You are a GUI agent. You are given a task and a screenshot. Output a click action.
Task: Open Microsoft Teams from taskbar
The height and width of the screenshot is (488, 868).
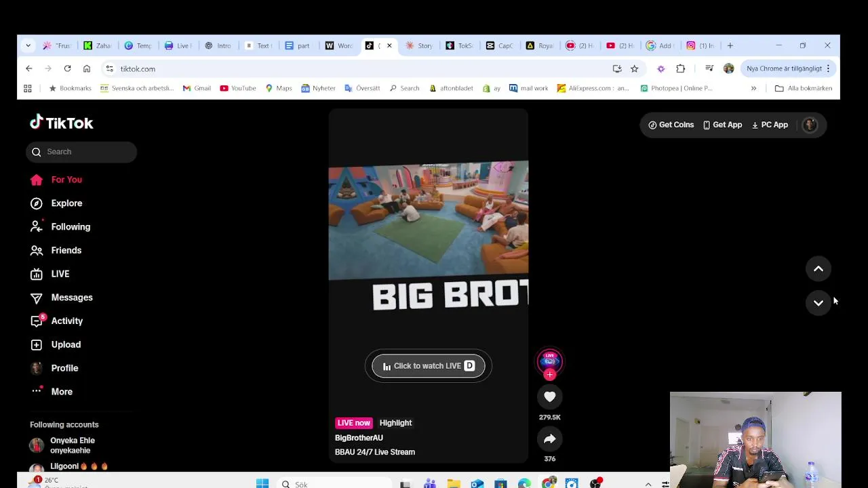[x=430, y=484]
